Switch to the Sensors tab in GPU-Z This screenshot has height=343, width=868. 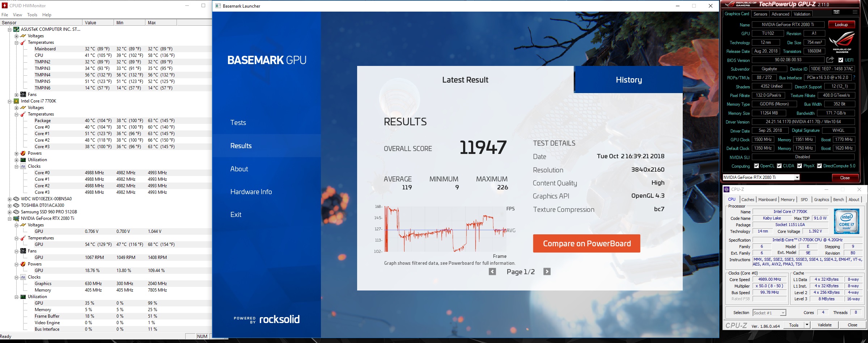(x=760, y=14)
